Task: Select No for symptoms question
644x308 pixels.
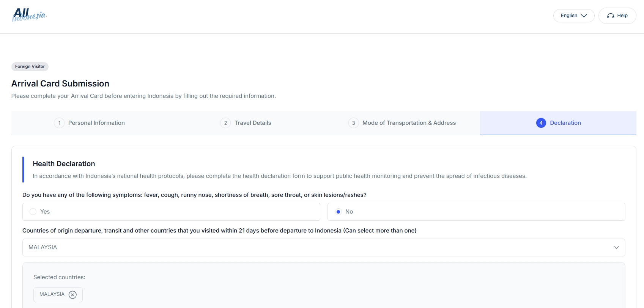Action: coord(476,212)
